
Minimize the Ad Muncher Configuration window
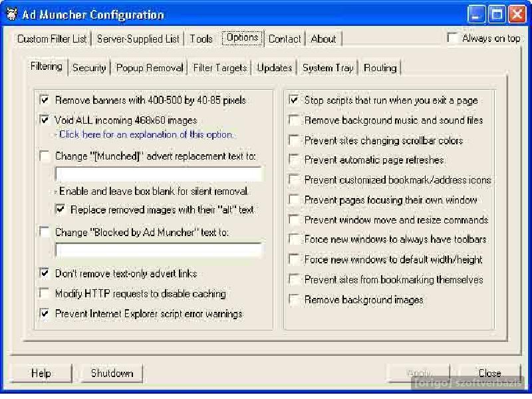tap(476, 15)
